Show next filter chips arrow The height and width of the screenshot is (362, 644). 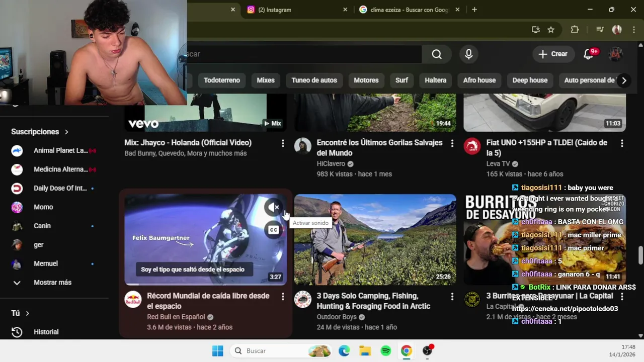624,80
